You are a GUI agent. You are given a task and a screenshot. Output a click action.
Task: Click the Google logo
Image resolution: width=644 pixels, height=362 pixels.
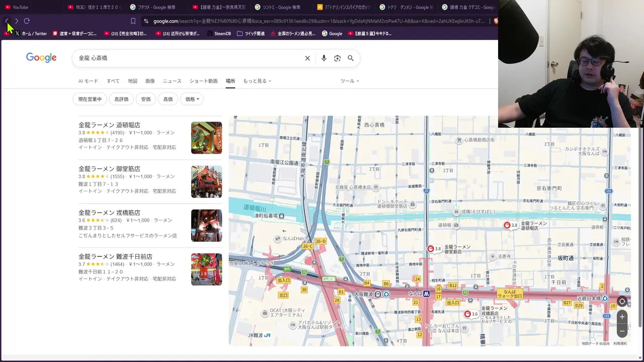tap(41, 58)
